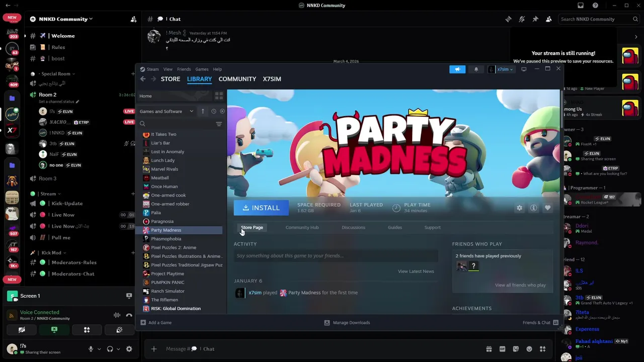The width and height of the screenshot is (644, 362).
Task: Open Discord GIF picker button
Action: [x=502, y=349]
